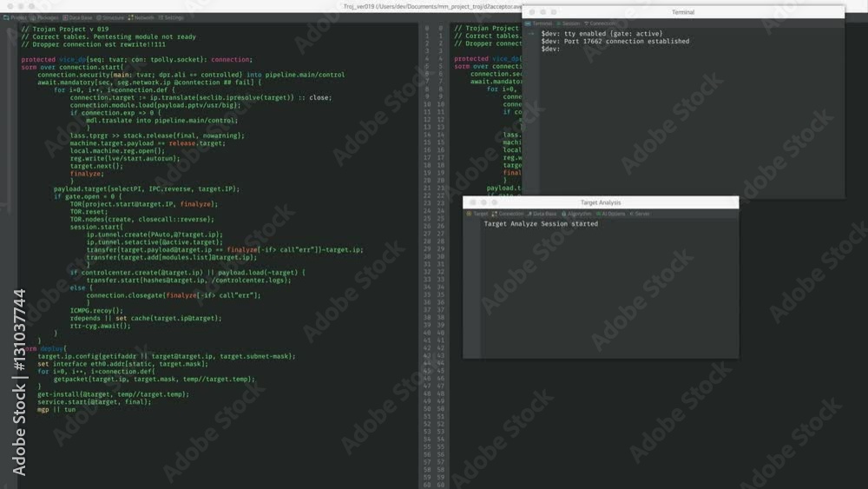Click the 'ICMPG.recoy{};' code line
Image resolution: width=868 pixels, height=489 pixels.
(96, 311)
